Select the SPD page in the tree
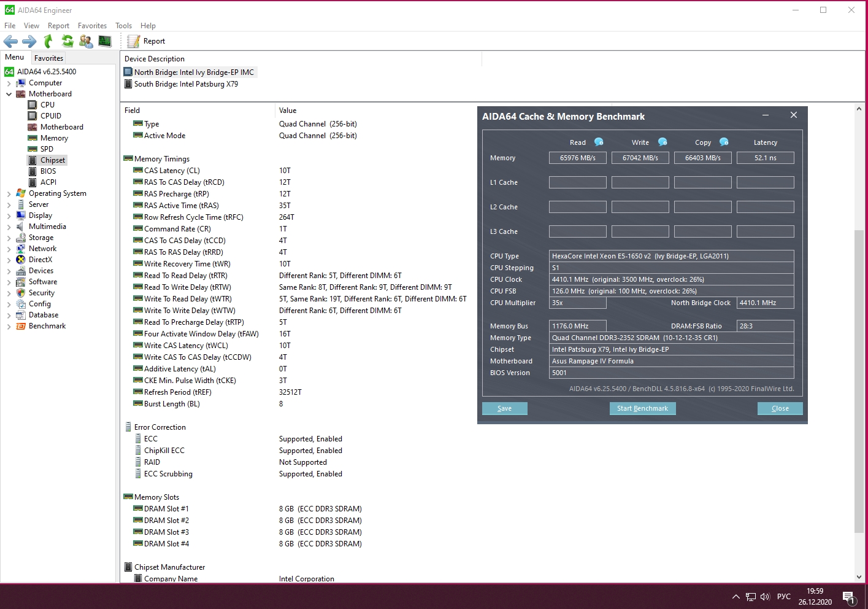This screenshot has height=609, width=868. 47,149
